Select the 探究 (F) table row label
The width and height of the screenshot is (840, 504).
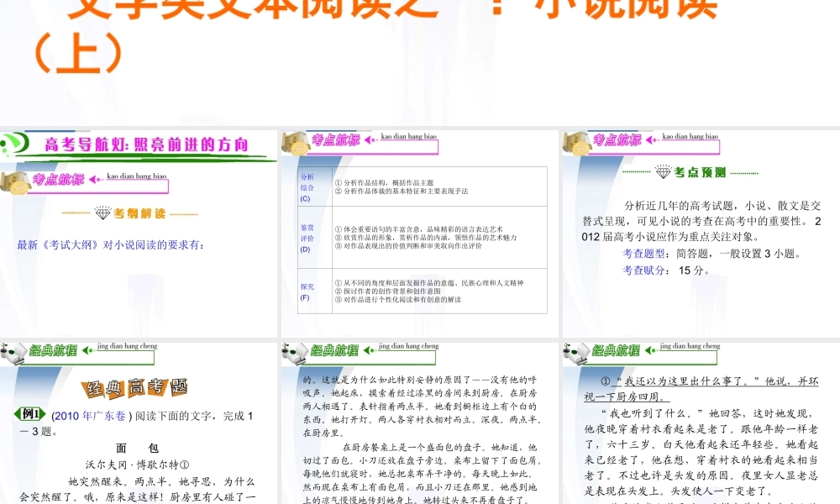click(x=307, y=292)
